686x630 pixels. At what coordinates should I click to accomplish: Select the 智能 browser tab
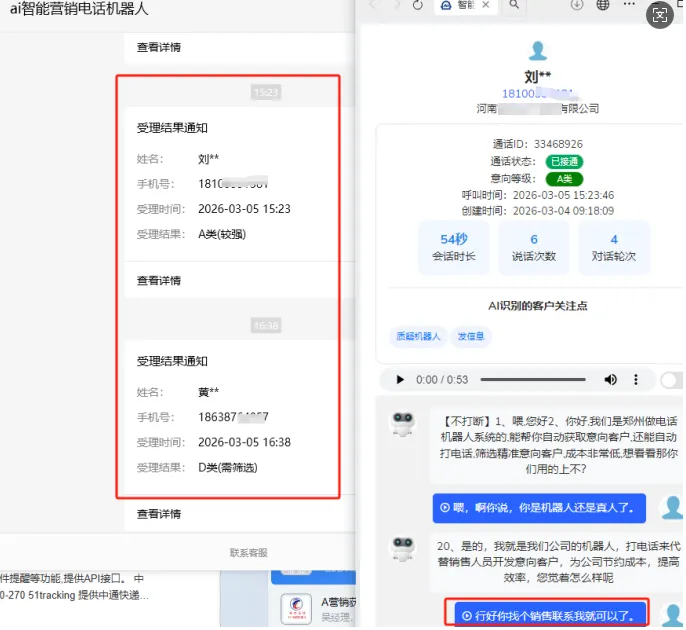click(466, 5)
